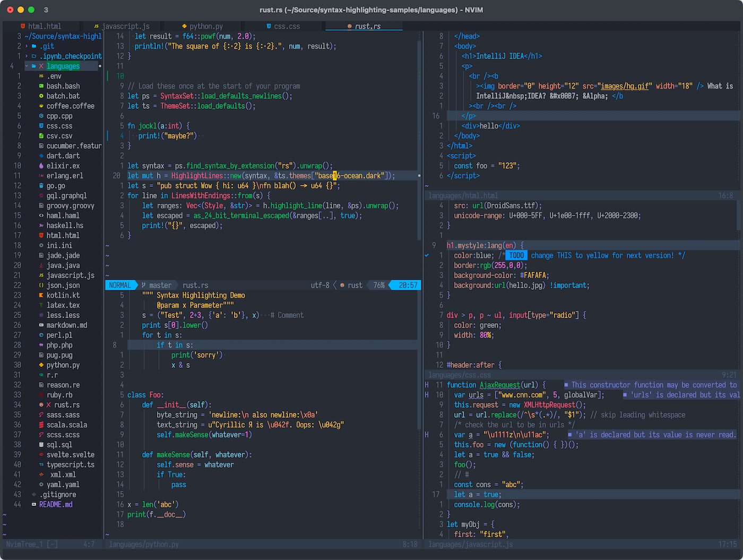The image size is (743, 560).
Task: Click the GraphQL icon next to gql.graphql
Action: pos(41,196)
